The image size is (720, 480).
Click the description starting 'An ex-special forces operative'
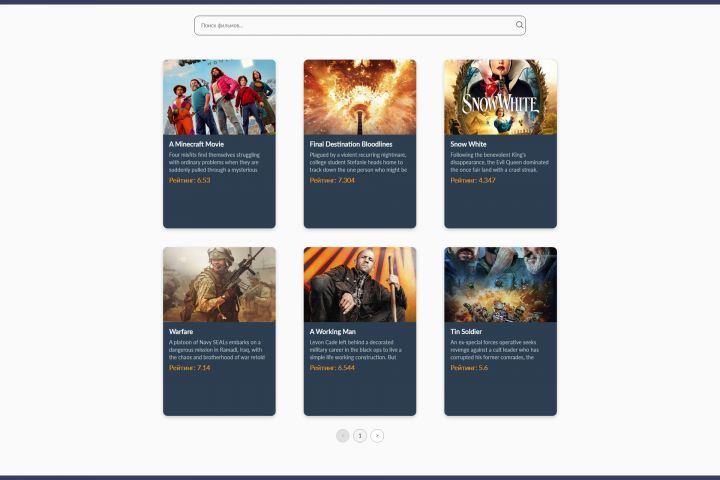(x=495, y=350)
